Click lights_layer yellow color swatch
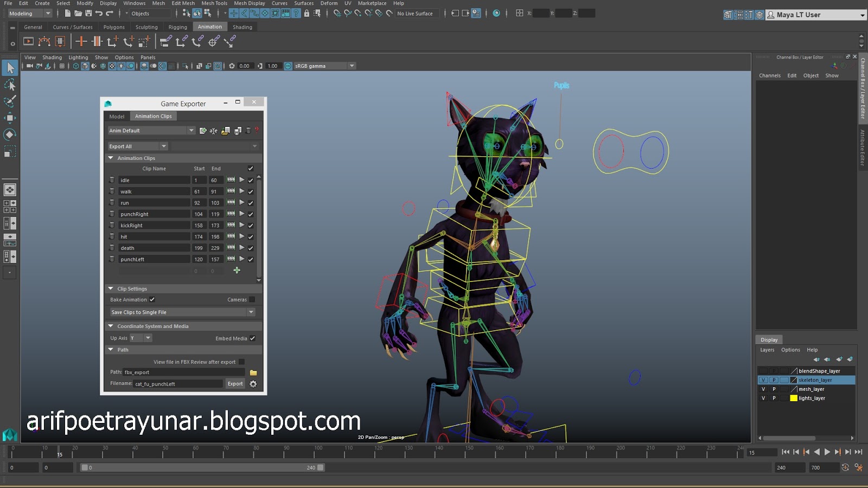Screen dimensions: 868x488 coord(794,398)
